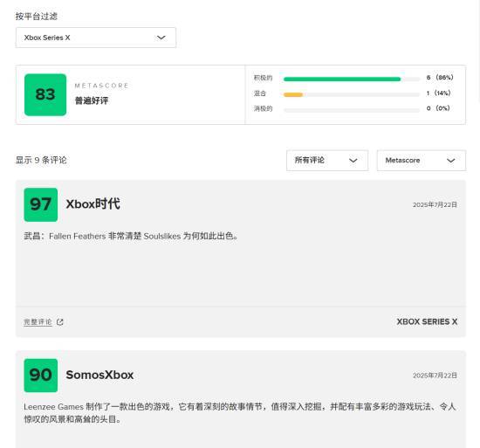
Task: Click the empty 消极的 rating bar
Action: 352,110
